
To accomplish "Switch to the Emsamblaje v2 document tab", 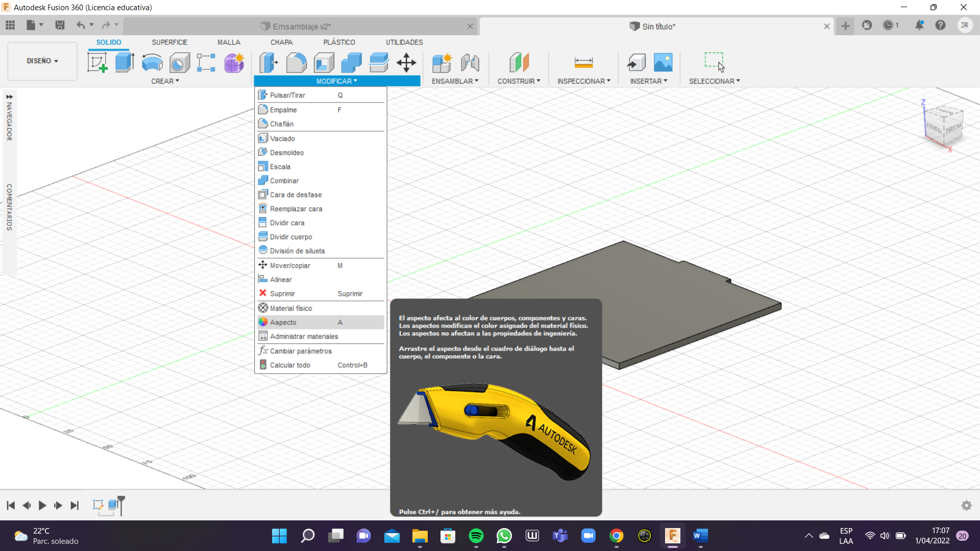I will (301, 27).
